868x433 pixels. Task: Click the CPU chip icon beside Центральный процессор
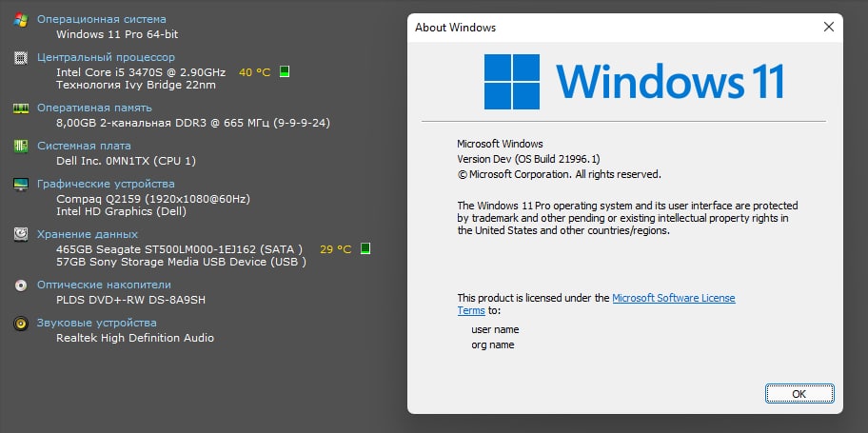21,58
